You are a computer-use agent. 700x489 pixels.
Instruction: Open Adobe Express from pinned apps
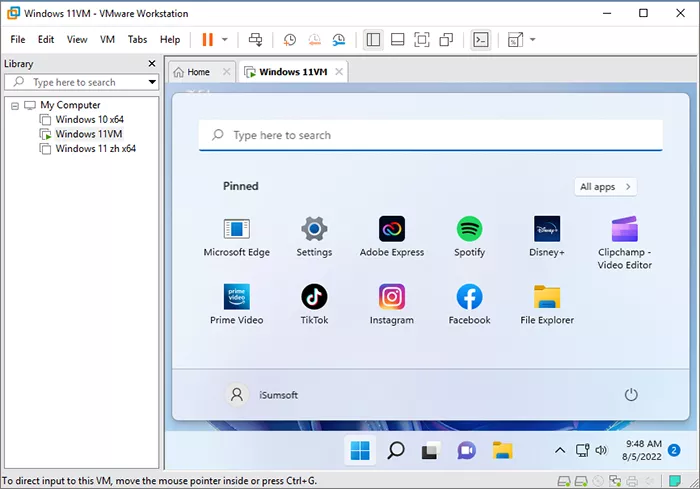tap(392, 237)
